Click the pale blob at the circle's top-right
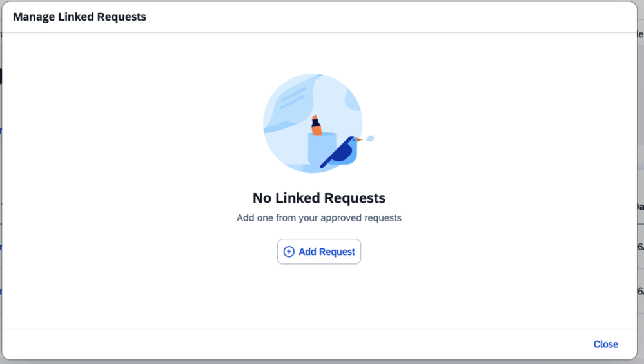The image size is (644, 364). point(353,100)
